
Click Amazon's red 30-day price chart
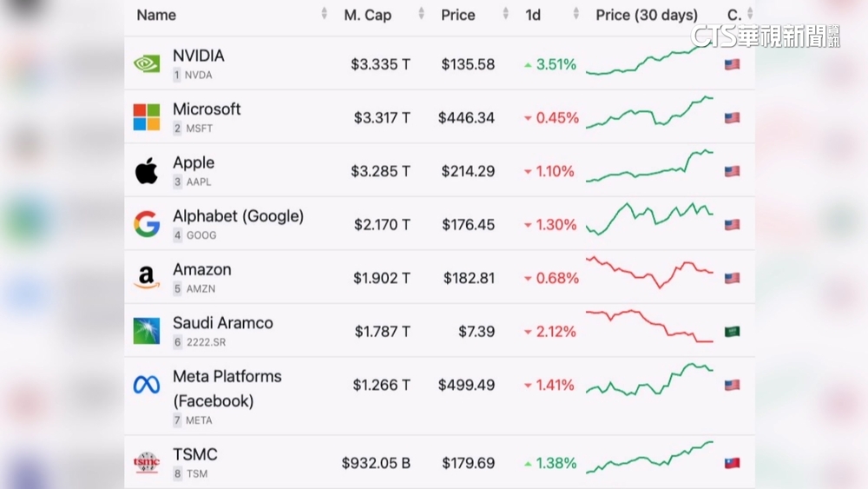coord(649,271)
